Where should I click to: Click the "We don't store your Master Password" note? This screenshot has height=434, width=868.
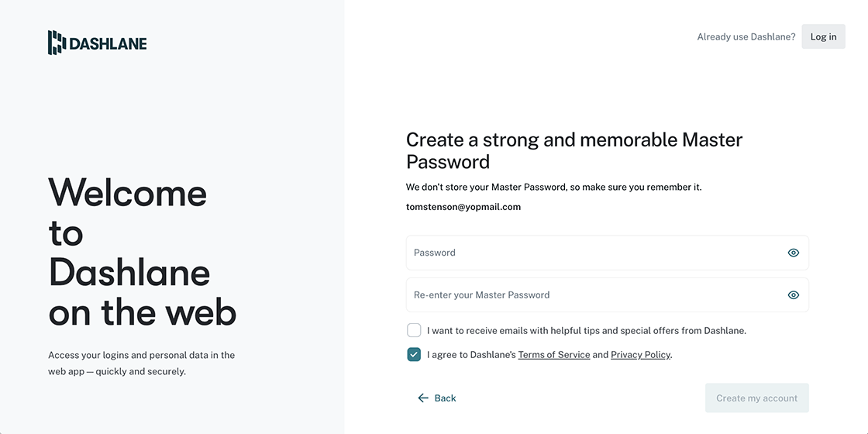[553, 187]
